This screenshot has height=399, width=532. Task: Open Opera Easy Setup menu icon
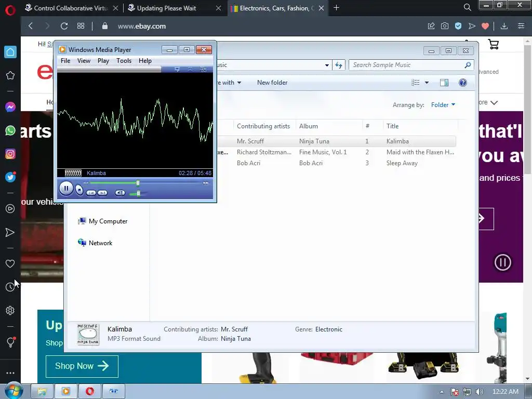pos(521,26)
